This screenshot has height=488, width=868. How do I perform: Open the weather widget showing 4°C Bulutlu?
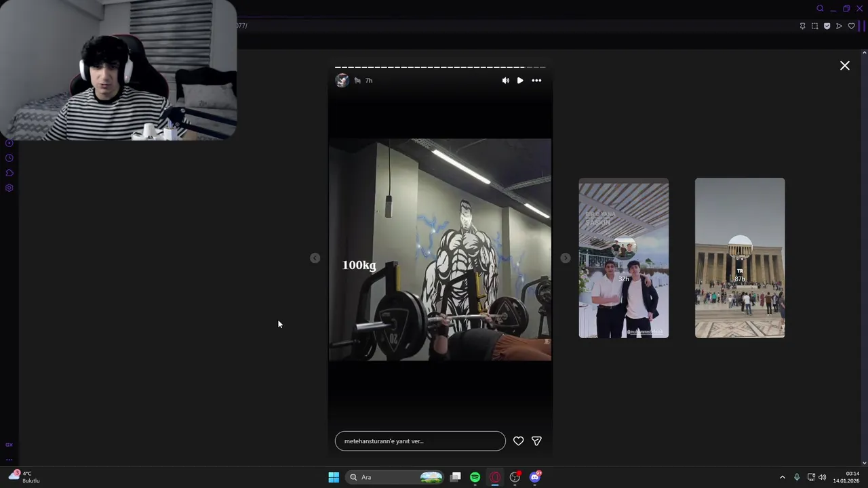[x=24, y=477]
